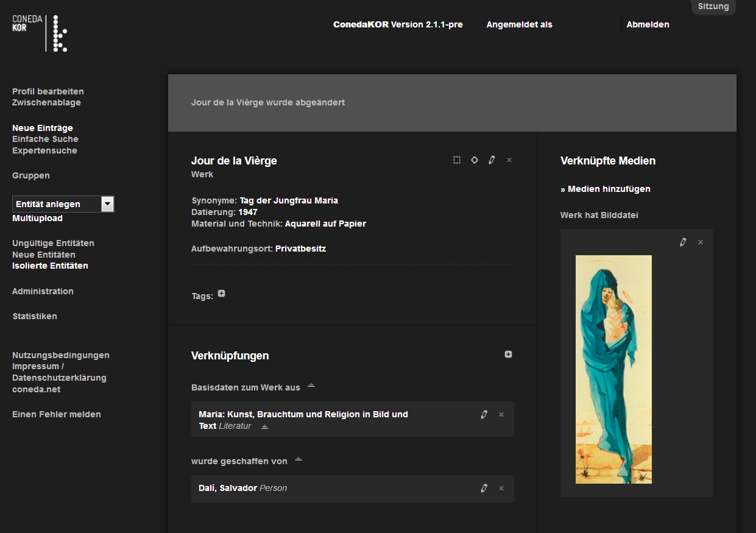
Task: Collapse the 'wurde geschaffen von' section
Action: point(299,459)
